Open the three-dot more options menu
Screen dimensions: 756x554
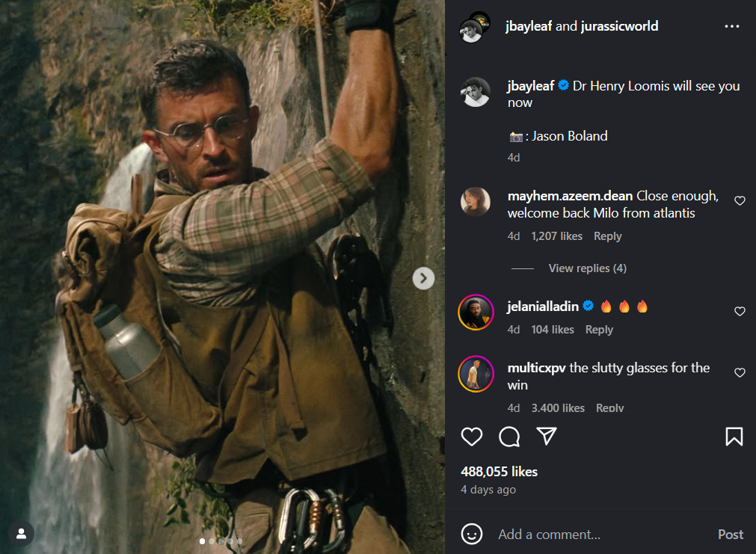[731, 27]
